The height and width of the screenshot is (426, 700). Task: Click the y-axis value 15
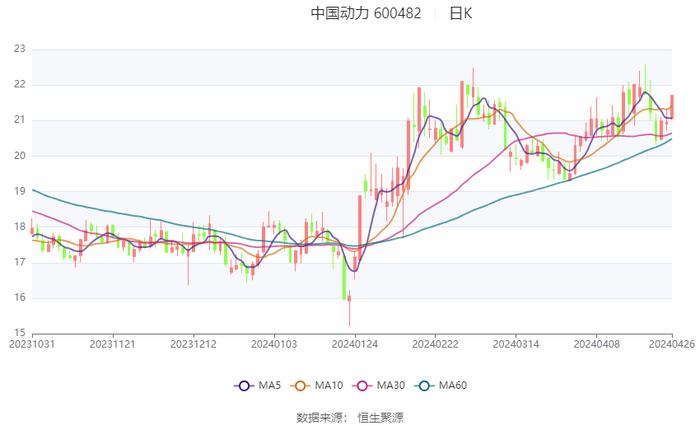20,333
